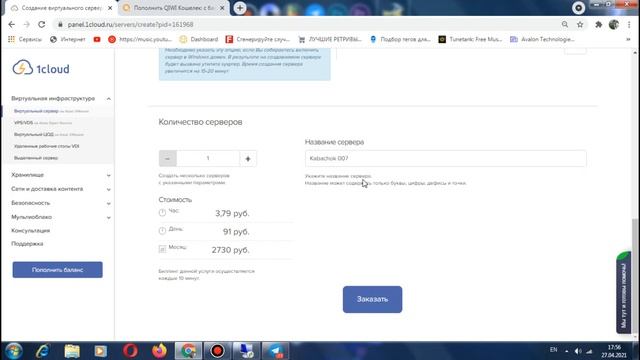Screen dimensions: 640x360
Task: Reload the current page
Action: [42, 24]
